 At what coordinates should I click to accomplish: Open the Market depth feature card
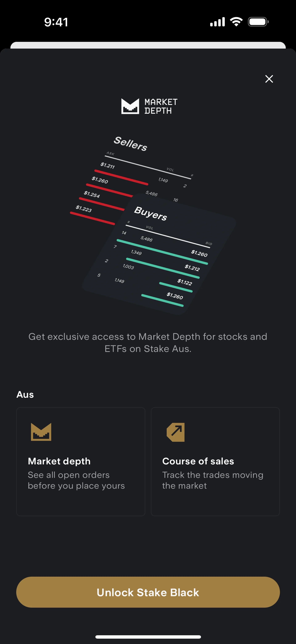pyautogui.click(x=81, y=462)
